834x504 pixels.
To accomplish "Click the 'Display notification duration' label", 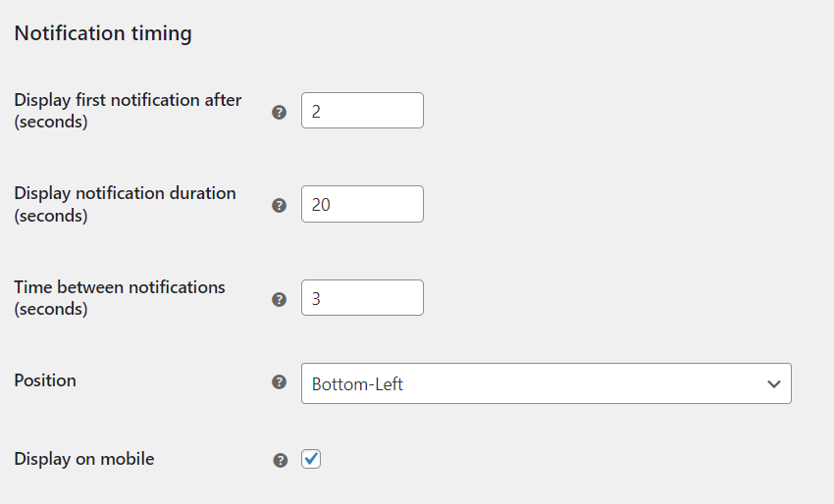I will pyautogui.click(x=125, y=193).
